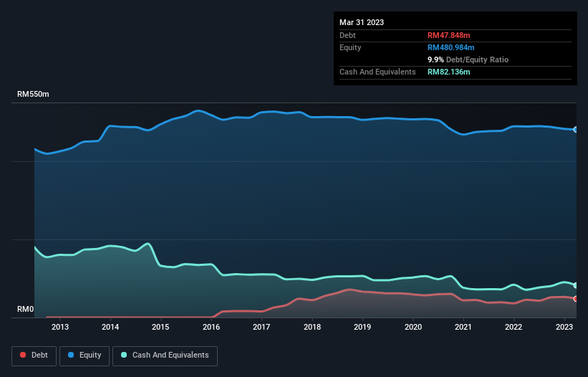
Task: Click the 2023 x-axis label
Action: pyautogui.click(x=564, y=327)
